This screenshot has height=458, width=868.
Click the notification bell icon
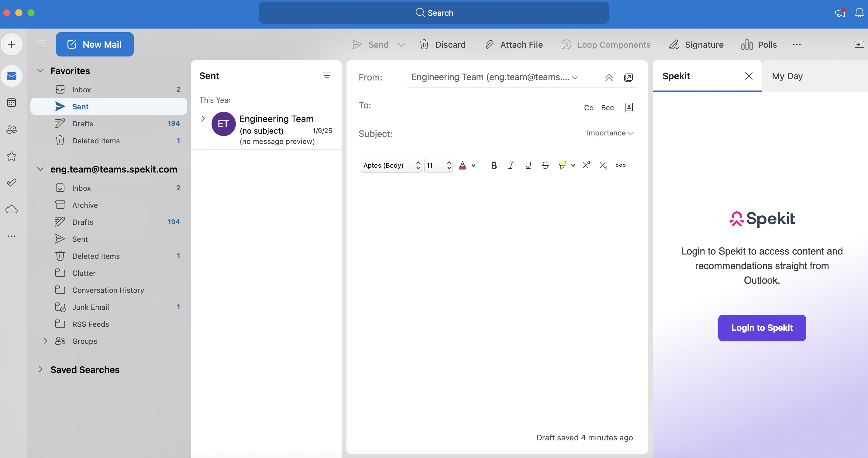pyautogui.click(x=859, y=13)
